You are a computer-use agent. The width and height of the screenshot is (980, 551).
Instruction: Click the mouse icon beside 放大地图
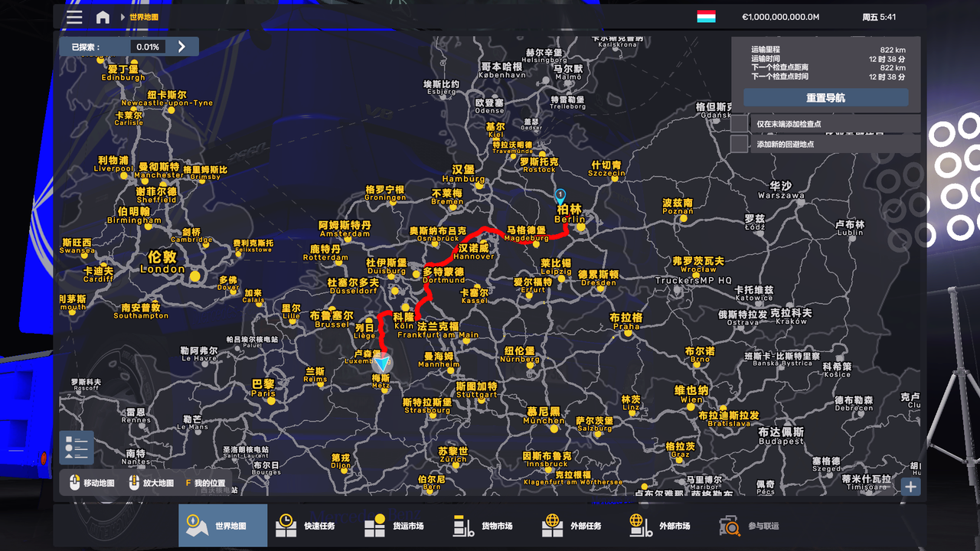(134, 483)
